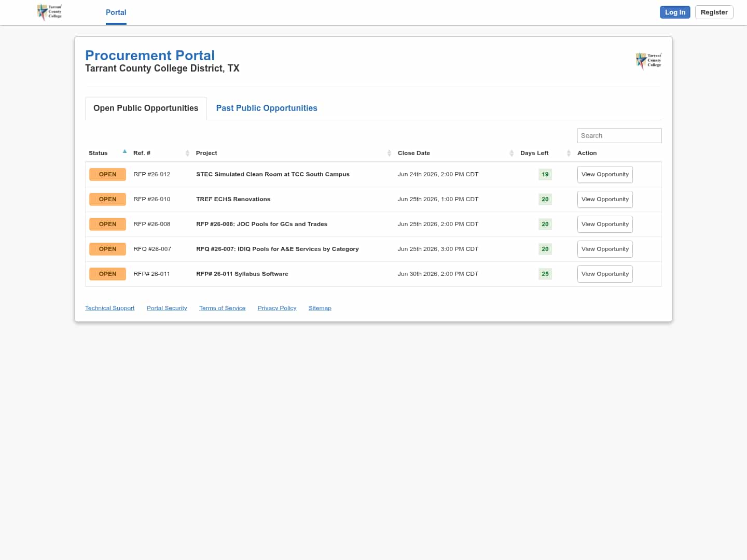The width and height of the screenshot is (747, 560).
Task: Click close date Jun 30th 2026, 2:00 PM CDT
Action: click(x=438, y=274)
